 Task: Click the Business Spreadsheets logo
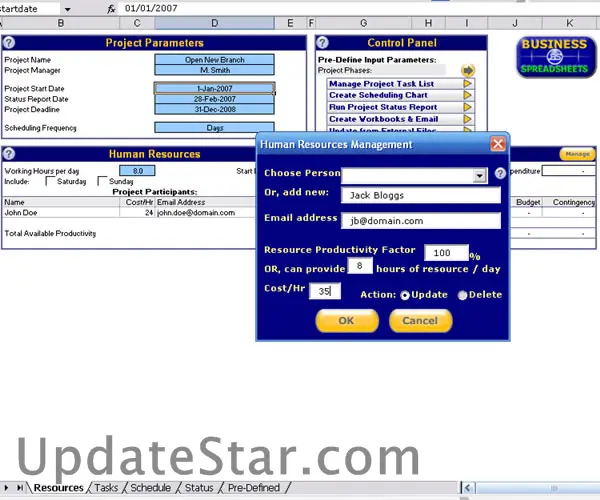click(555, 57)
